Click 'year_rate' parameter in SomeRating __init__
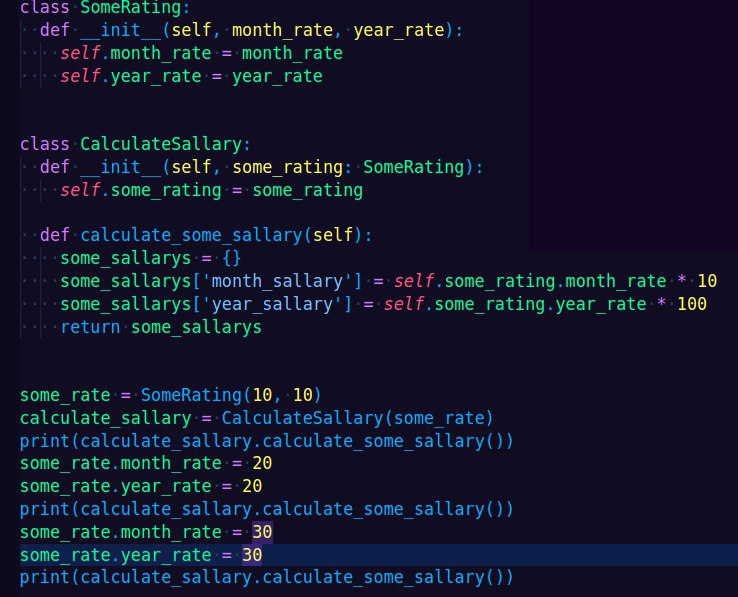Screen dimensions: 738x597 (399, 30)
